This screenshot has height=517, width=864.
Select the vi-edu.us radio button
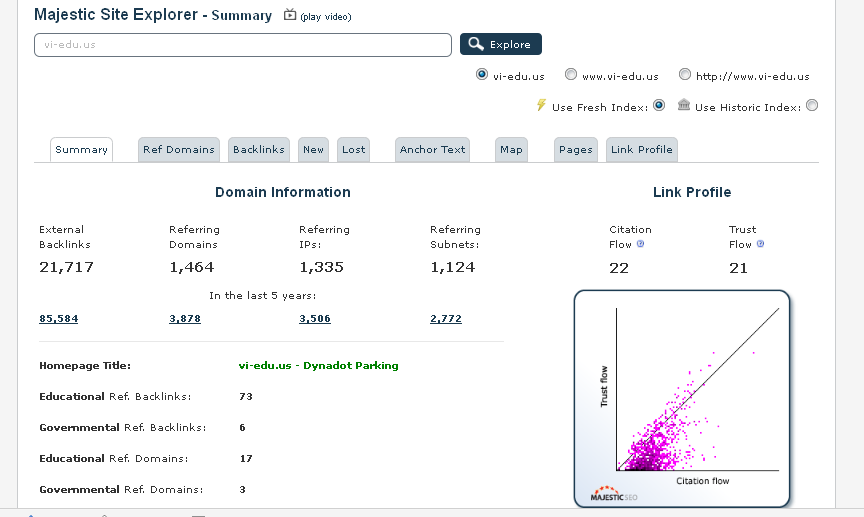coord(482,74)
